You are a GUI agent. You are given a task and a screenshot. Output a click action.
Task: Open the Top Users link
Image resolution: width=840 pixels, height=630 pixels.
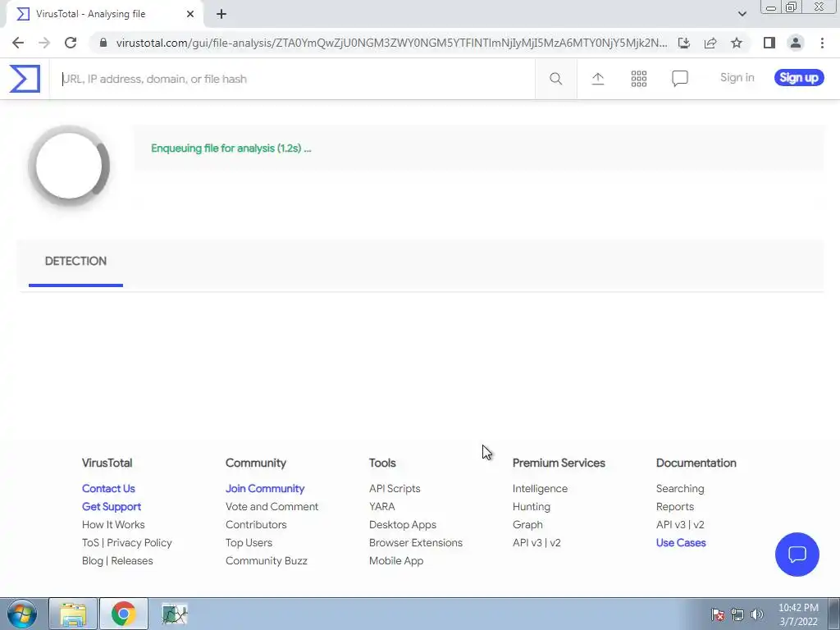249,543
